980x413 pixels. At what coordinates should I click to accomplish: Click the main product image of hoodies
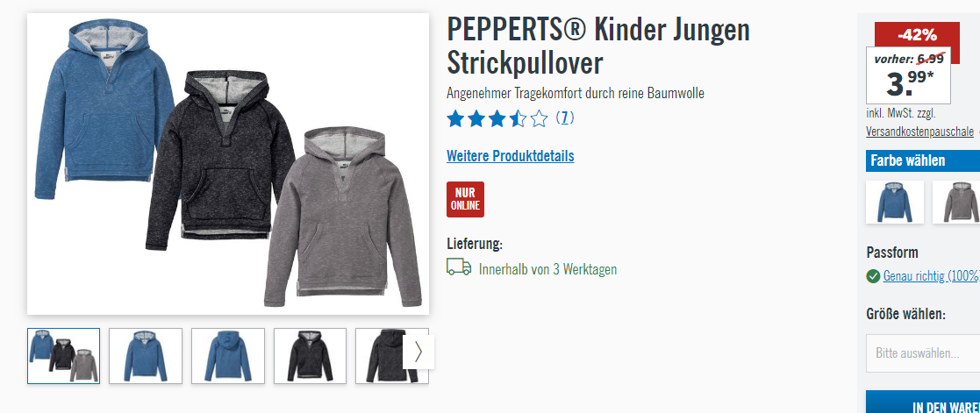point(228,164)
